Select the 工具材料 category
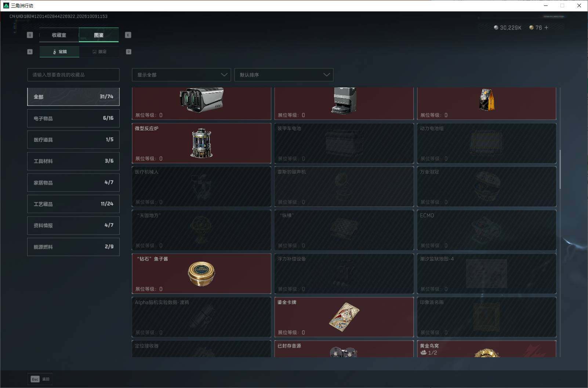This screenshot has height=388, width=588. [x=73, y=161]
